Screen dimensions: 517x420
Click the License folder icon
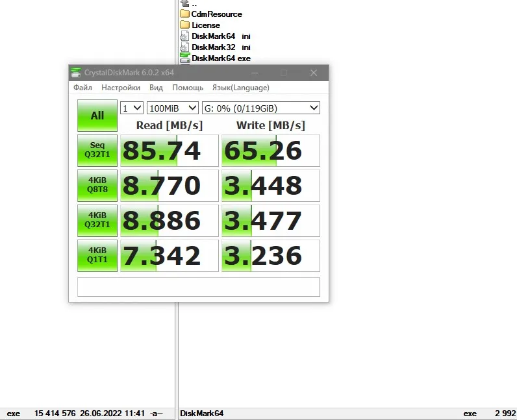coord(184,25)
